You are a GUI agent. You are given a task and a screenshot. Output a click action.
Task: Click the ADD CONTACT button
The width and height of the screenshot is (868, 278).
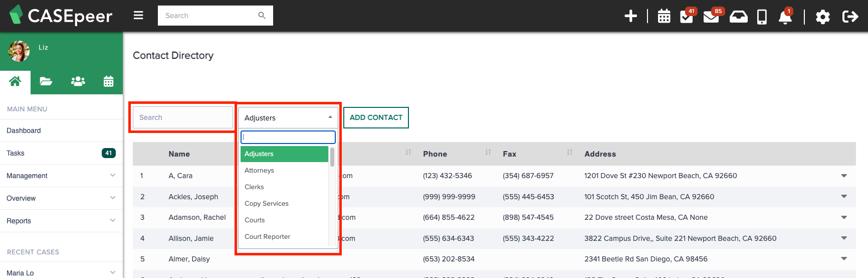[376, 117]
